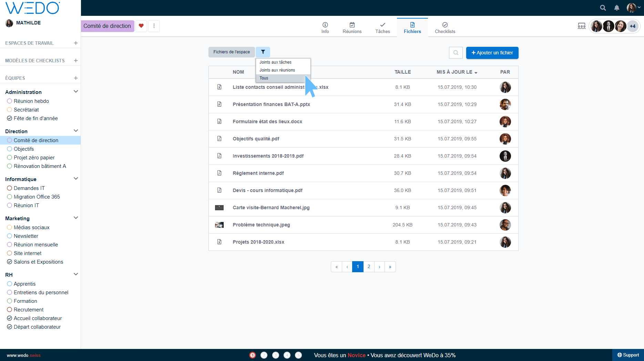Select Réunion hebdo workspace circle
Screen dimensions: 644x361
click(10, 101)
